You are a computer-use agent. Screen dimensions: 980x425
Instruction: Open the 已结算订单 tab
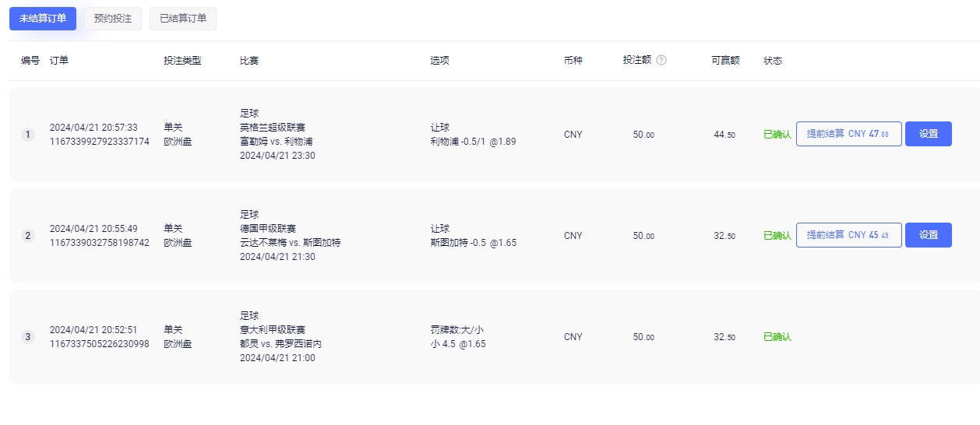click(183, 19)
